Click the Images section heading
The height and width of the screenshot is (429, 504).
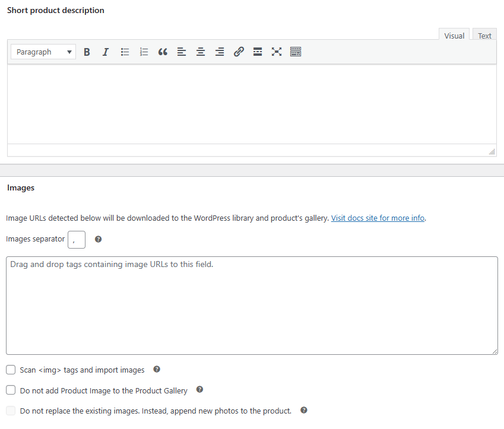[x=21, y=188]
